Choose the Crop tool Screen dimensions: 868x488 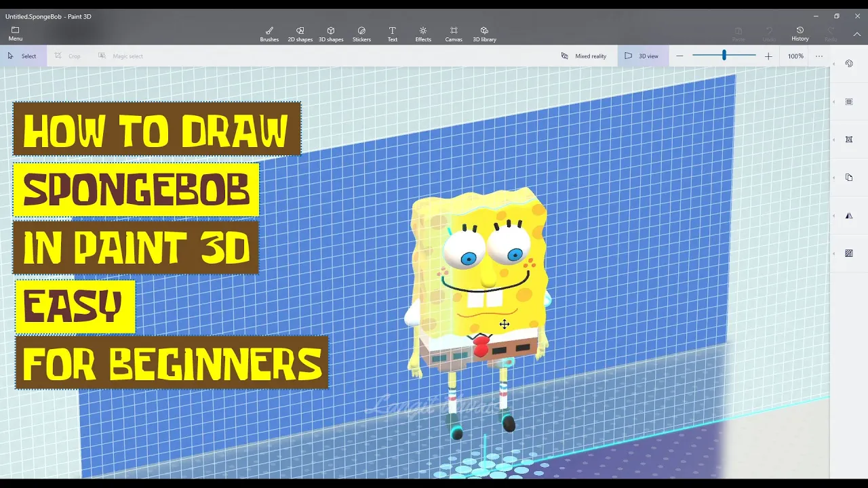(x=68, y=56)
